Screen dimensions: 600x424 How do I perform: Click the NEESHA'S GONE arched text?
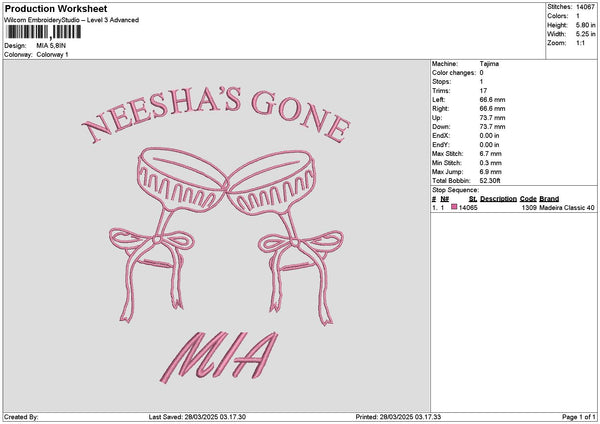[216, 115]
